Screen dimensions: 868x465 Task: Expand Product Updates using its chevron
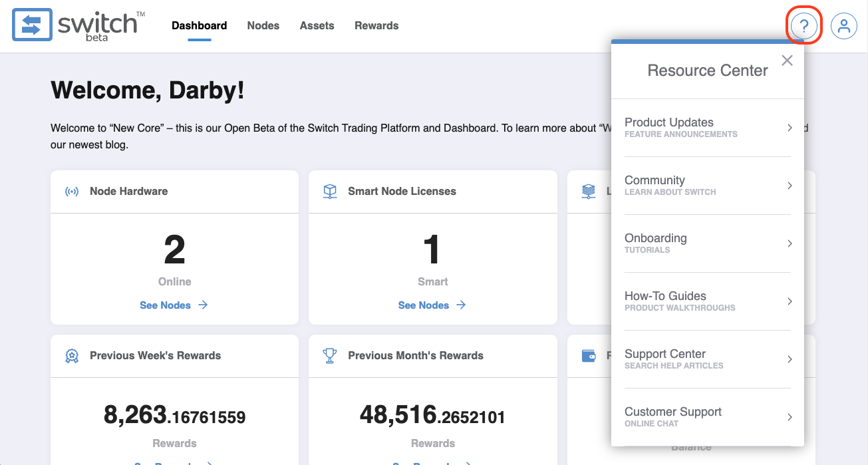coord(790,128)
